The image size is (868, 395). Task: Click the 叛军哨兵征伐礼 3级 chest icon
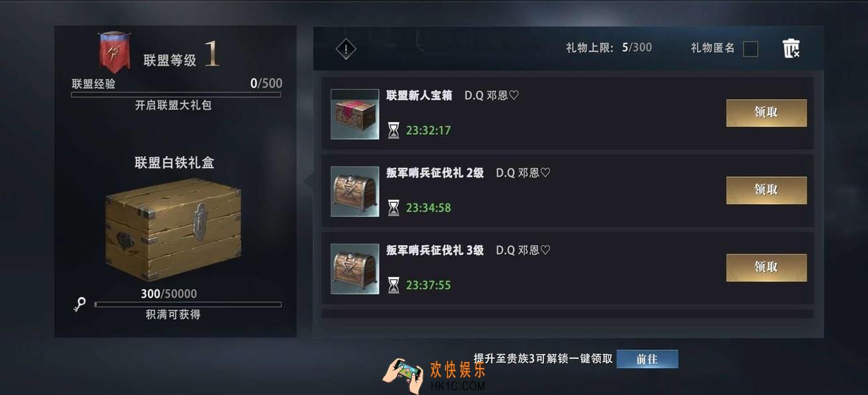tap(355, 269)
